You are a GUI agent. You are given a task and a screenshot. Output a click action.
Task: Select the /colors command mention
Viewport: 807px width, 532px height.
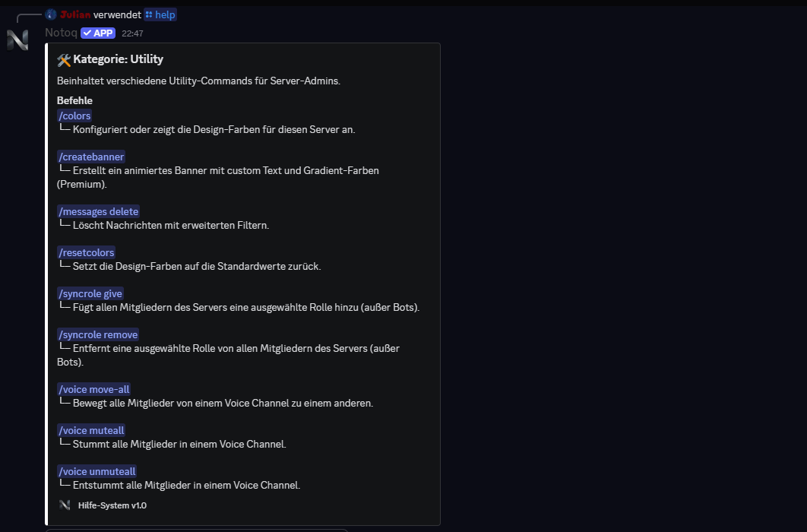coord(74,116)
